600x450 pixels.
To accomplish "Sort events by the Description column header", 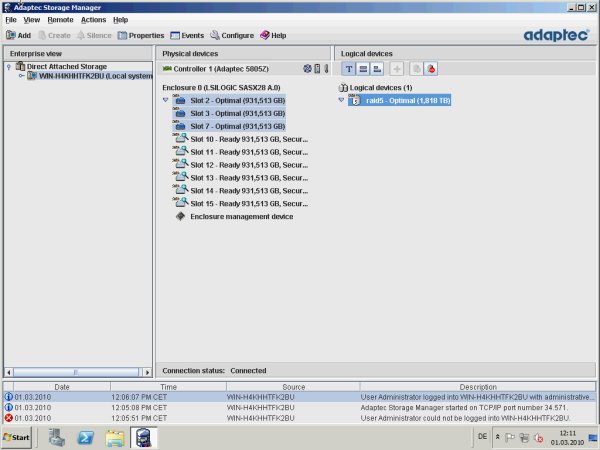I will (478, 387).
